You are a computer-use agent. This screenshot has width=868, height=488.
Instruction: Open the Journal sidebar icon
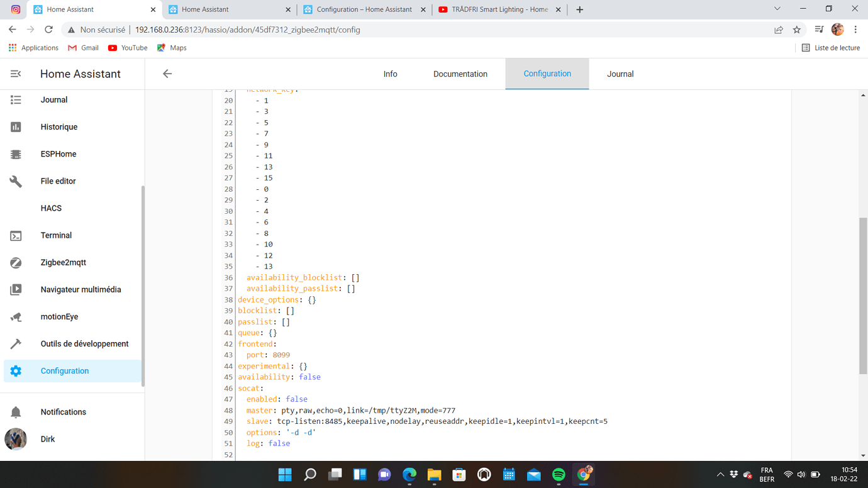(x=16, y=100)
